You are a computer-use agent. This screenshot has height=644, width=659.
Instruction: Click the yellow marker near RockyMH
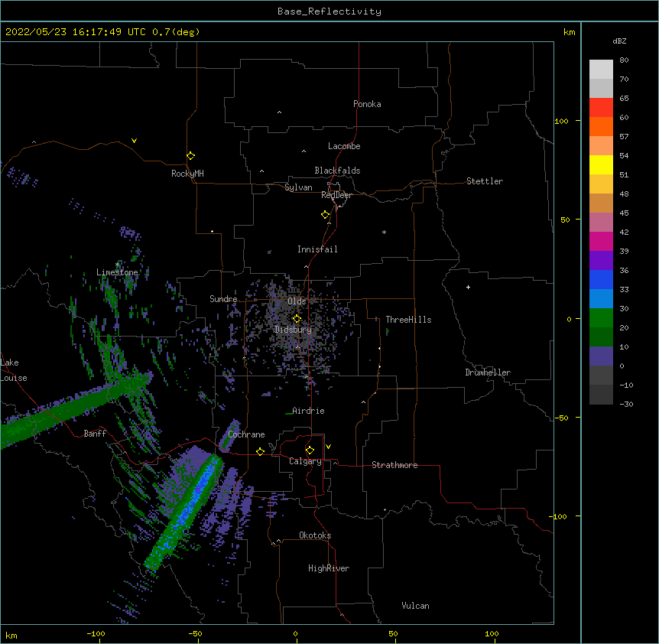(x=190, y=156)
